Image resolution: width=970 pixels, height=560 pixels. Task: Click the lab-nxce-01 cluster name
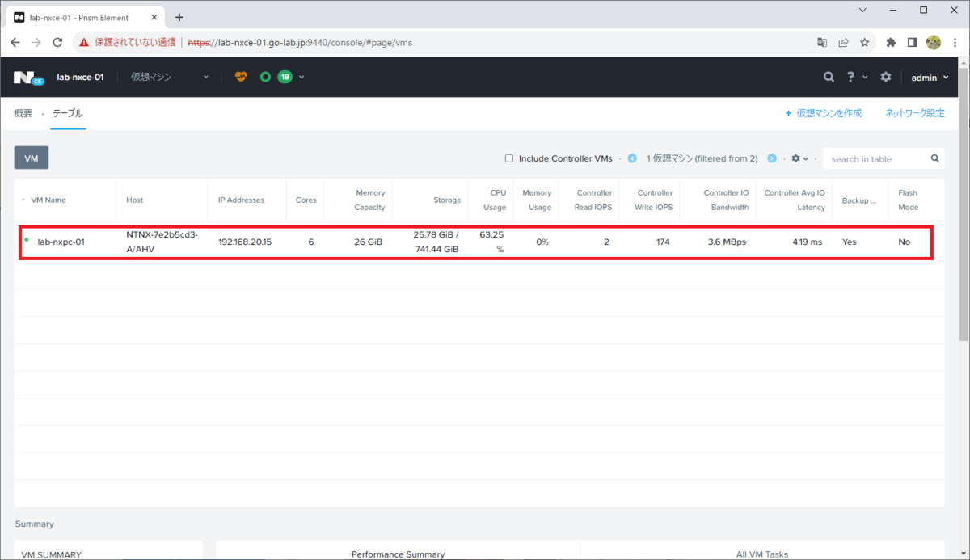pos(80,78)
